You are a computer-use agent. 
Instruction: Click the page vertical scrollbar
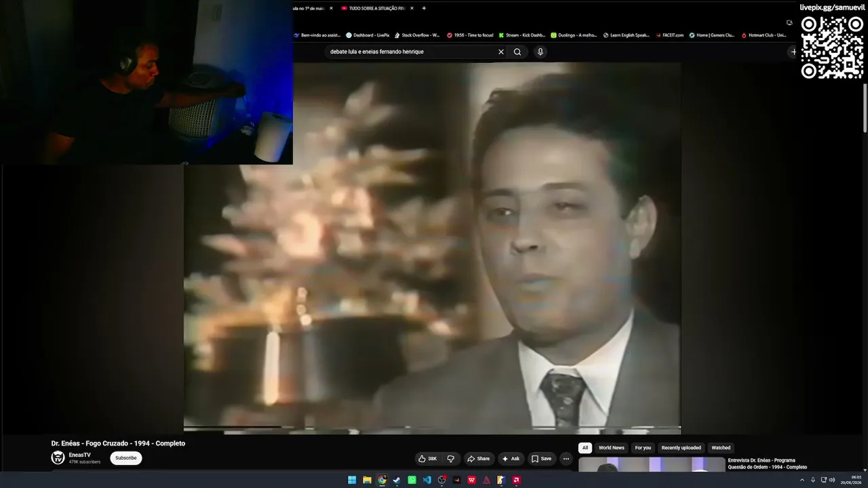(865, 107)
